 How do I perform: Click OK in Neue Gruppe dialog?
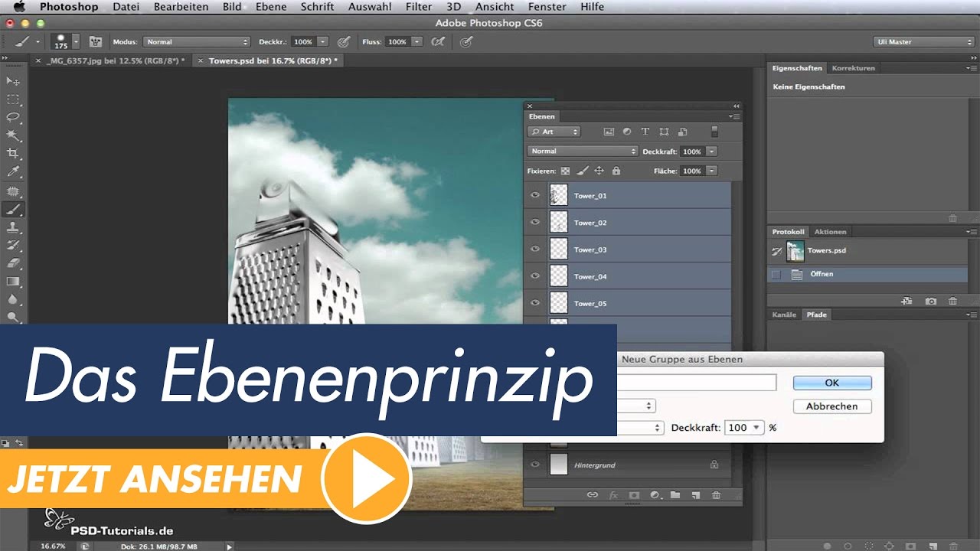click(832, 383)
